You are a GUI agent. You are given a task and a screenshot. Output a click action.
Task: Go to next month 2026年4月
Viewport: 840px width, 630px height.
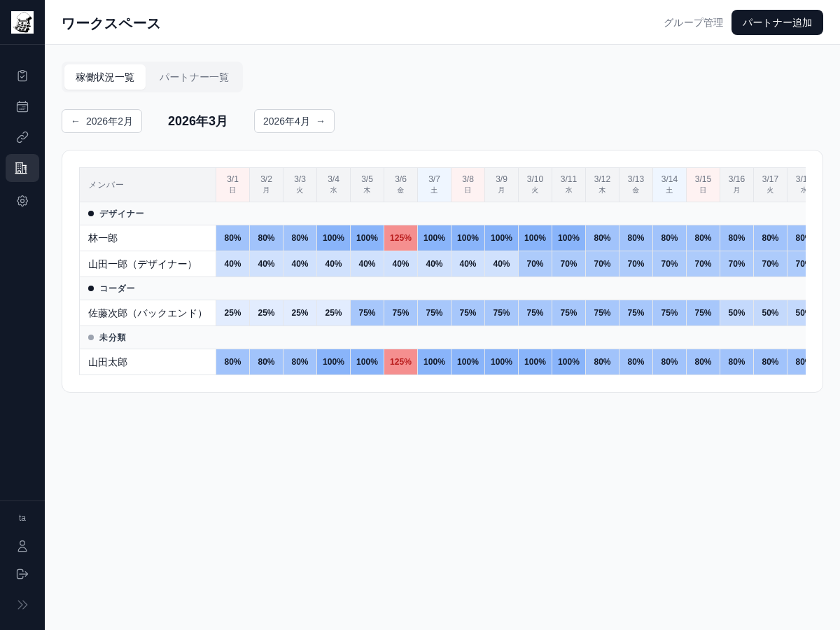pyautogui.click(x=294, y=121)
